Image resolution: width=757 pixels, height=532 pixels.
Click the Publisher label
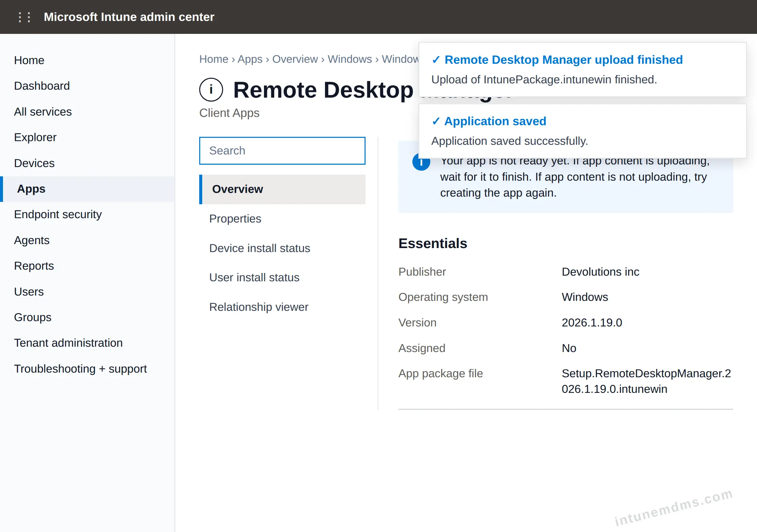point(422,272)
